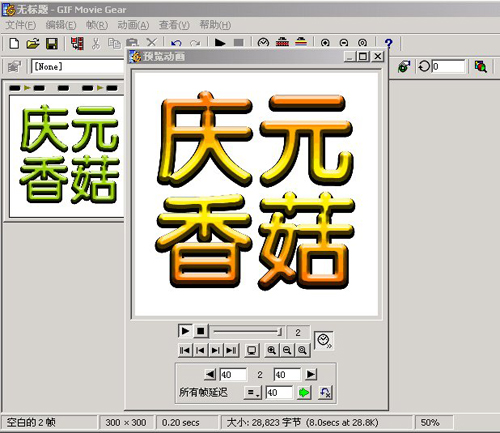Viewport: 500px width, 433px height.
Task: Maximize the 预览动画 window
Action: 363,56
